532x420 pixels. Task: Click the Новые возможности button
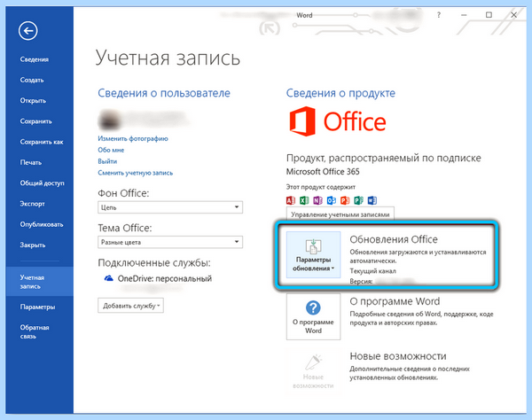pos(313,372)
